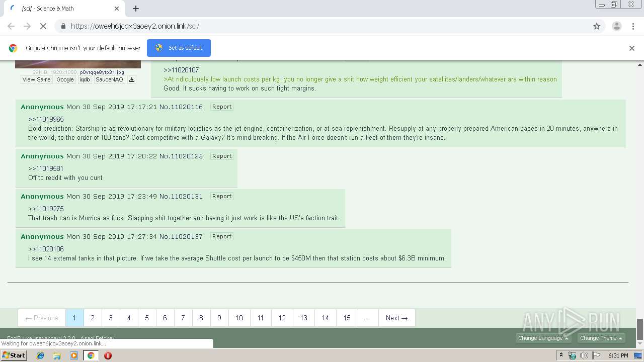This screenshot has width=644, height=362.
Task: Go to pagination page 14
Action: [326, 318]
